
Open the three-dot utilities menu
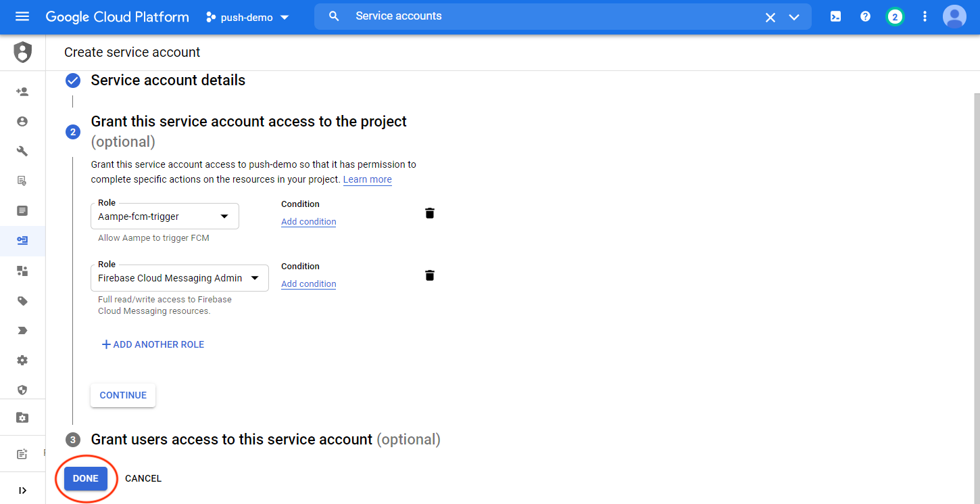(925, 17)
